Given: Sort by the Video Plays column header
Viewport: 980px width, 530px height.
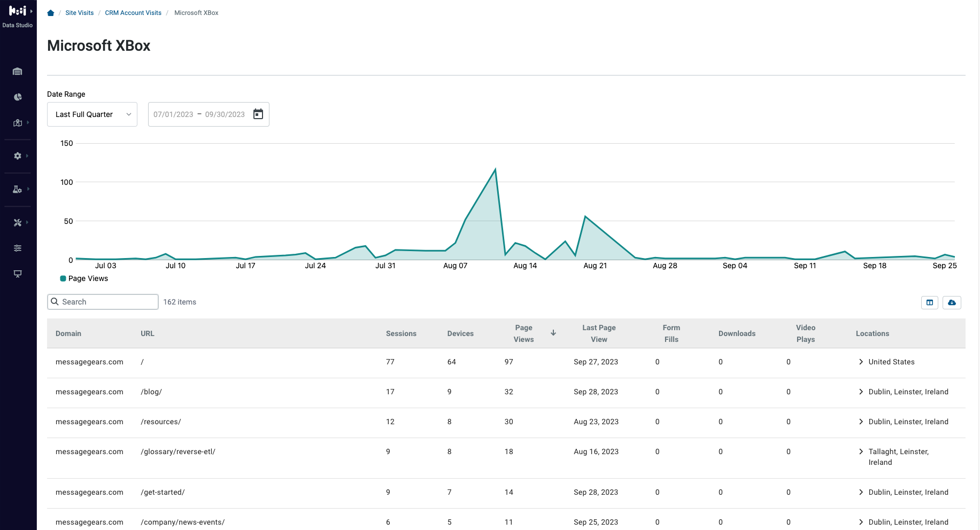Looking at the screenshot, I should click(x=806, y=333).
